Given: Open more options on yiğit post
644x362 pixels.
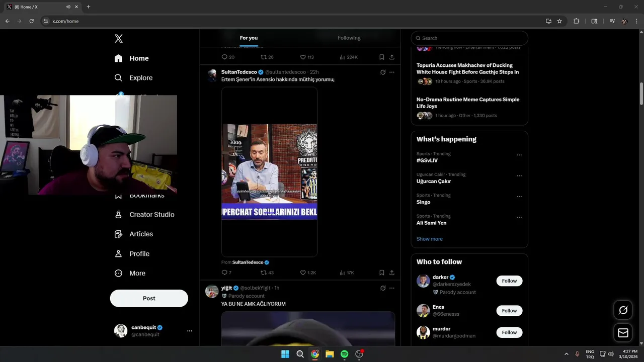Looking at the screenshot, I should (x=392, y=288).
